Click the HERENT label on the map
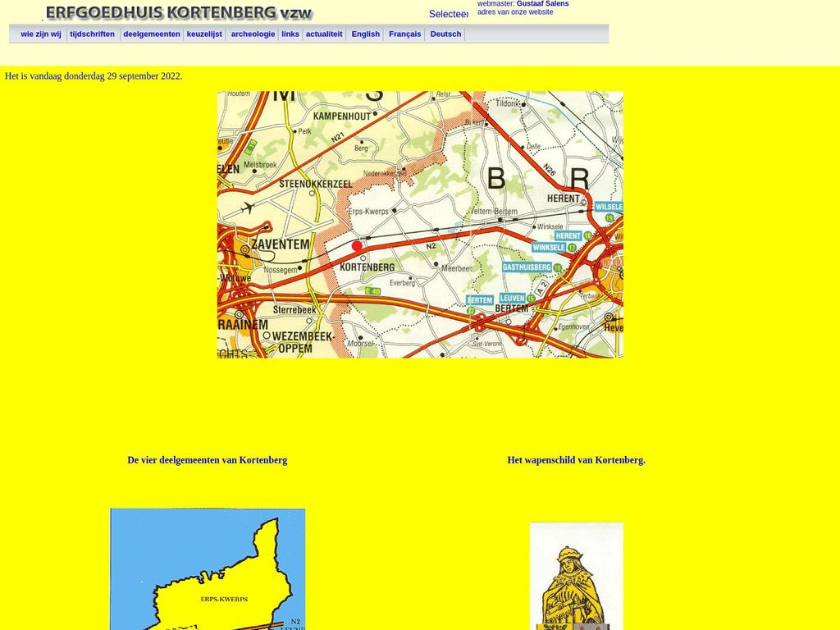 (x=563, y=199)
